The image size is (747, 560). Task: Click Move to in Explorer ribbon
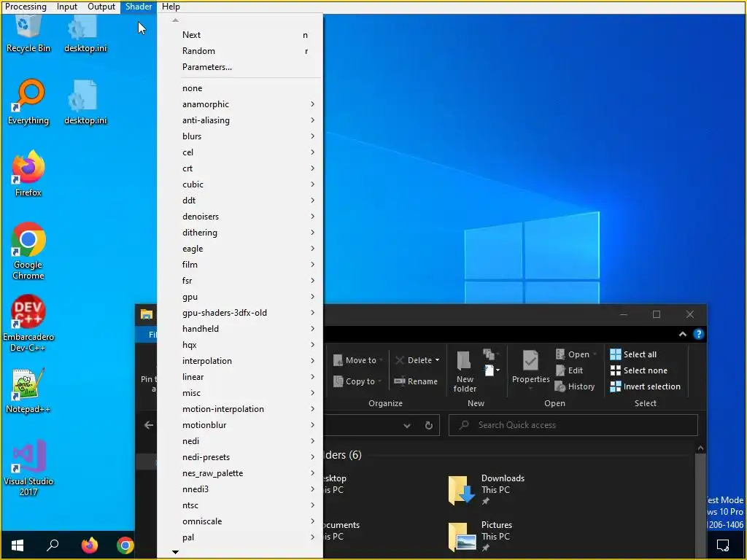357,360
